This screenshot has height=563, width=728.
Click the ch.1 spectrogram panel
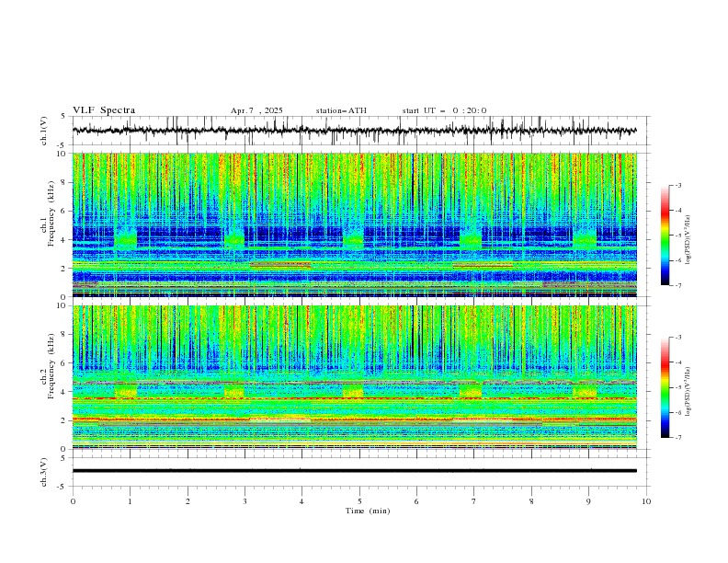355,224
